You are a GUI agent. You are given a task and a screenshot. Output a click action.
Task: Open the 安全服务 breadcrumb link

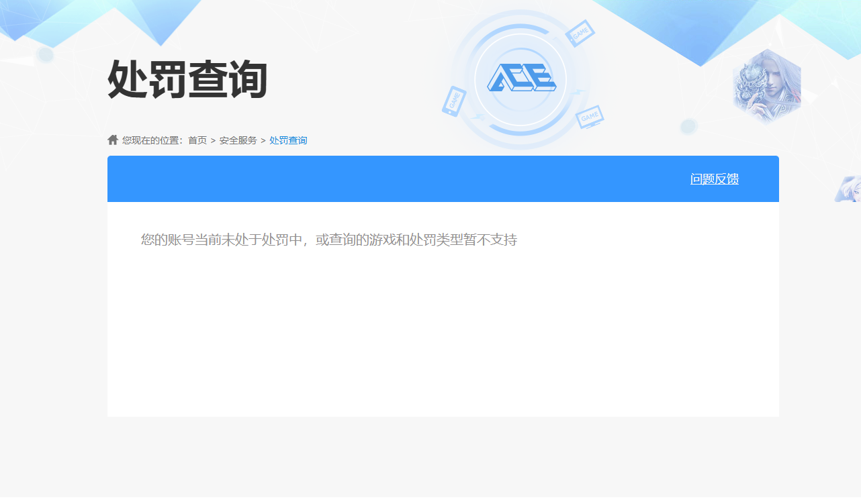pos(236,140)
